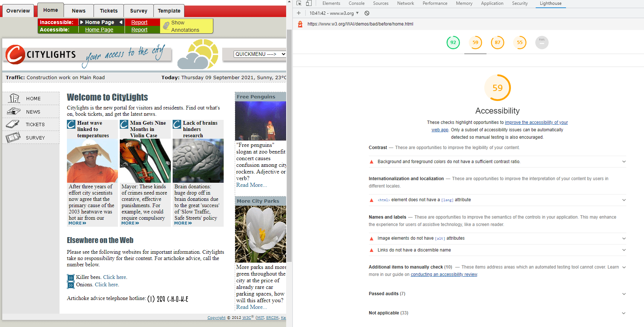
Task: Click the clear all reports icon
Action: (x=367, y=13)
